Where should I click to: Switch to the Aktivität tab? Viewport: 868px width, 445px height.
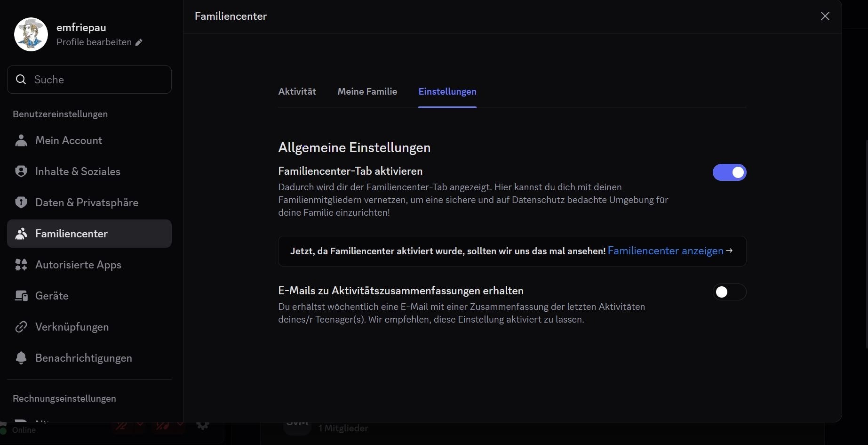(x=297, y=91)
